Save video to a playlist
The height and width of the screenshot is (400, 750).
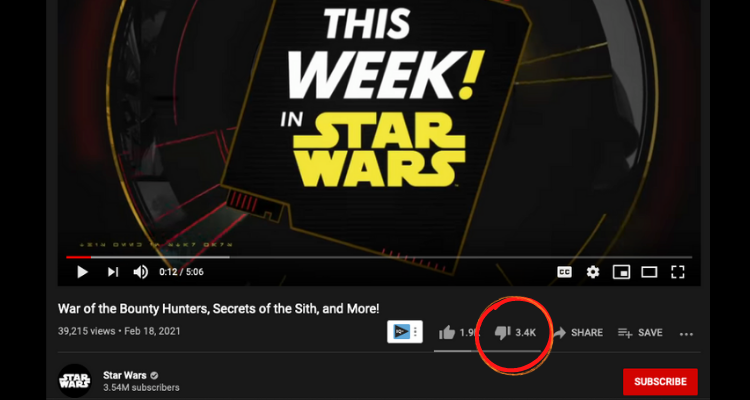click(640, 333)
